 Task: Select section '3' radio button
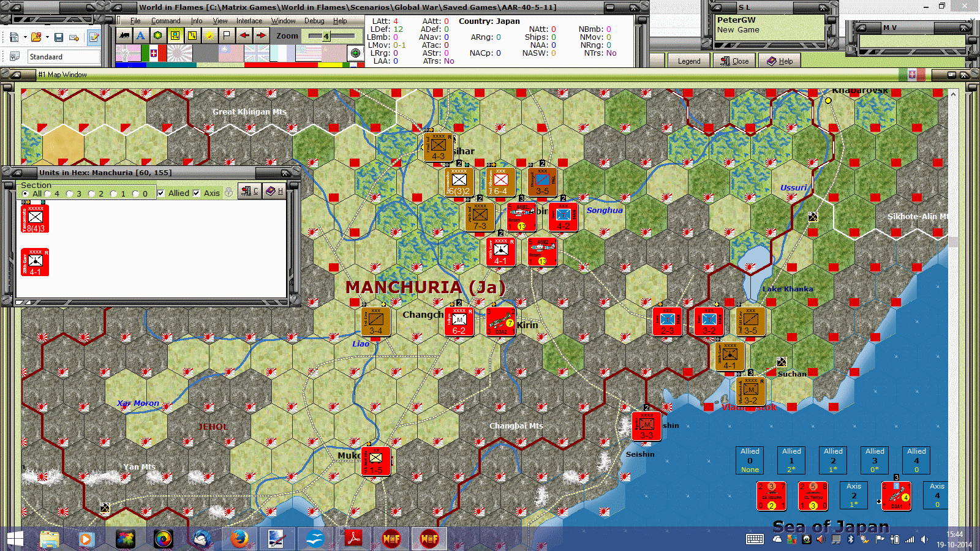69,193
